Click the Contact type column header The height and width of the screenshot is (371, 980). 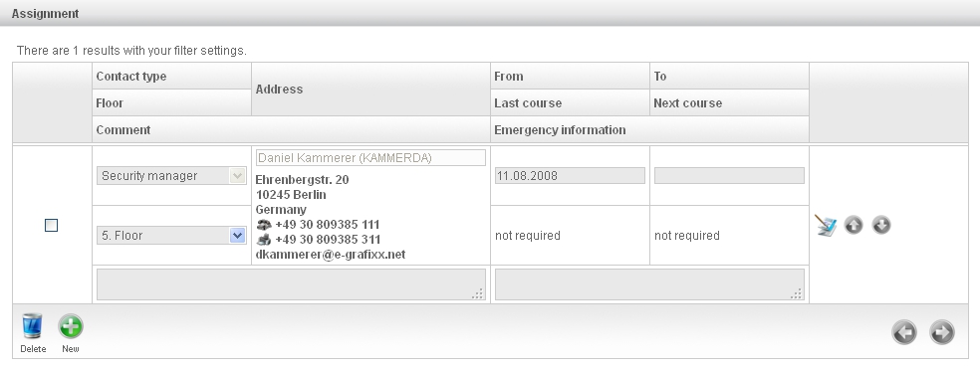(131, 77)
